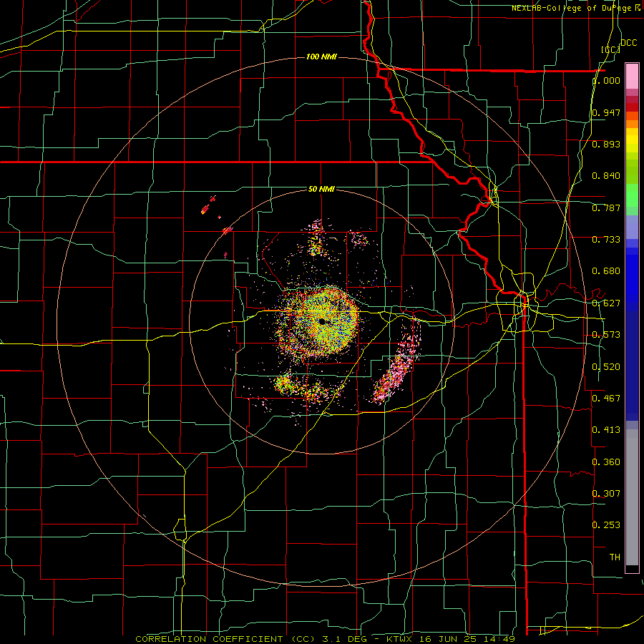Screen dimensions: 644x644
Task: Click the 0.627 scale value
Action: point(606,303)
